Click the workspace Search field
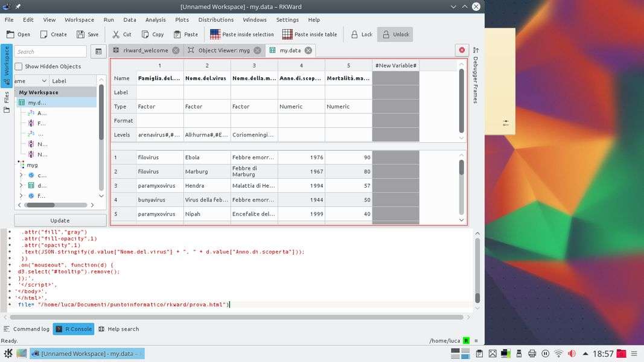This screenshot has height=362, width=644. [x=51, y=52]
